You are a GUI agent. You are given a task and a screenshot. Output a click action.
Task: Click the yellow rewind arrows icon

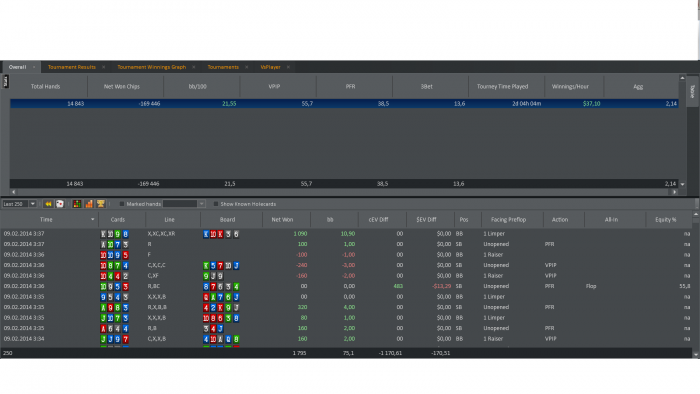tap(48, 204)
